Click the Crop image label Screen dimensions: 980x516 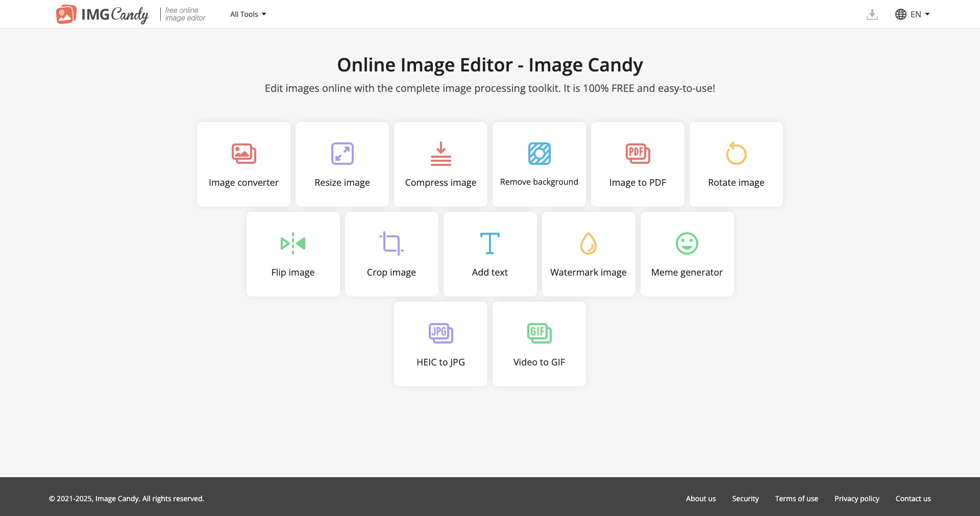pos(391,273)
